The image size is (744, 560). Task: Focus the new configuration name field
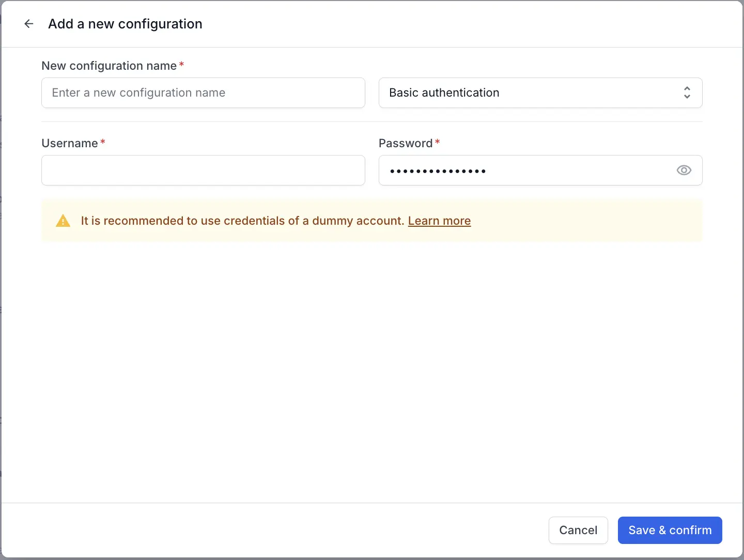[x=203, y=93]
